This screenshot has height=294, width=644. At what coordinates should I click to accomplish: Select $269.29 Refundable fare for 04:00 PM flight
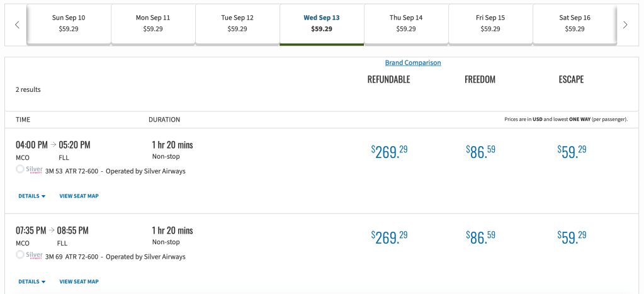tap(389, 152)
